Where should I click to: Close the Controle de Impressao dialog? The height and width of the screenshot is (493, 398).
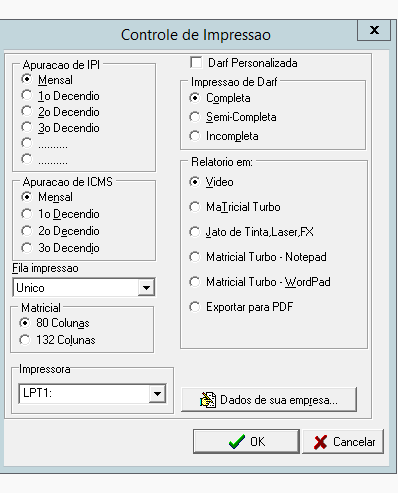[x=374, y=30]
